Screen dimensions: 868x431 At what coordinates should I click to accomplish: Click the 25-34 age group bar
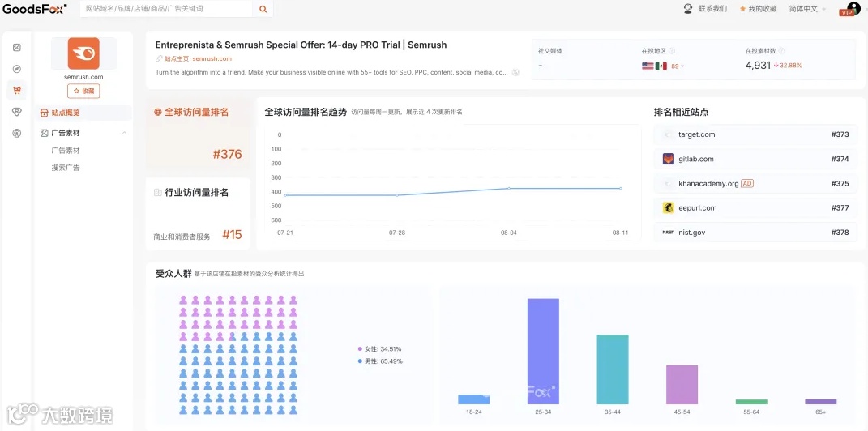pyautogui.click(x=543, y=352)
